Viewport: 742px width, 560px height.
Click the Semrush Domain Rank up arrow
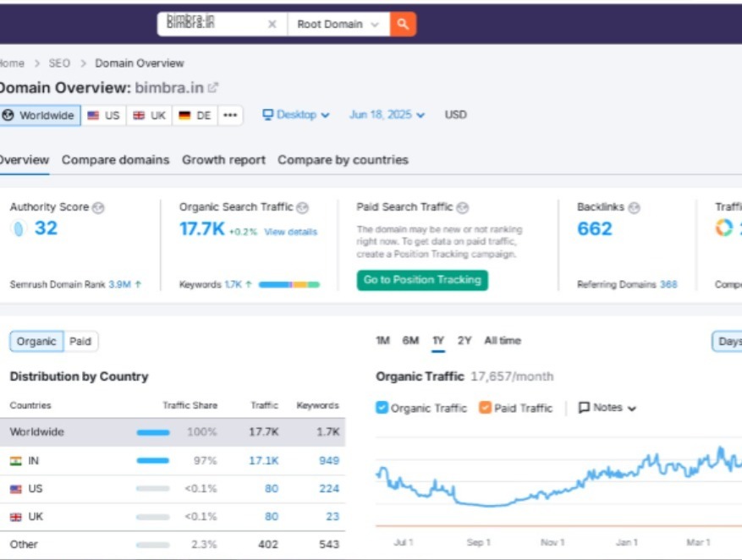pyautogui.click(x=138, y=284)
